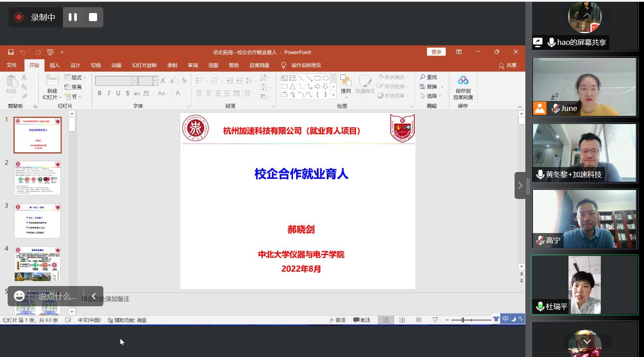644x357 pixels.
Task: Click the Baidu Netdisk save icon
Action: pos(463,81)
